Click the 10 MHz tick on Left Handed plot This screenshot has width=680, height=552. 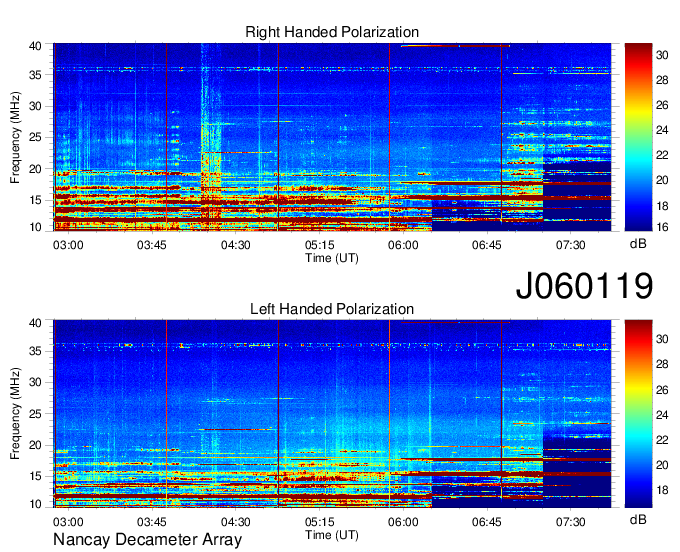click(x=35, y=504)
